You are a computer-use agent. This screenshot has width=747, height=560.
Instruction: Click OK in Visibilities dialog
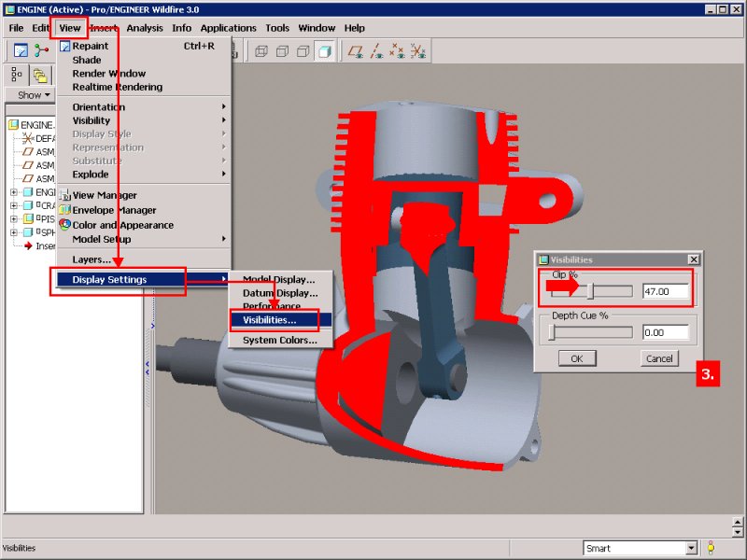[x=577, y=358]
